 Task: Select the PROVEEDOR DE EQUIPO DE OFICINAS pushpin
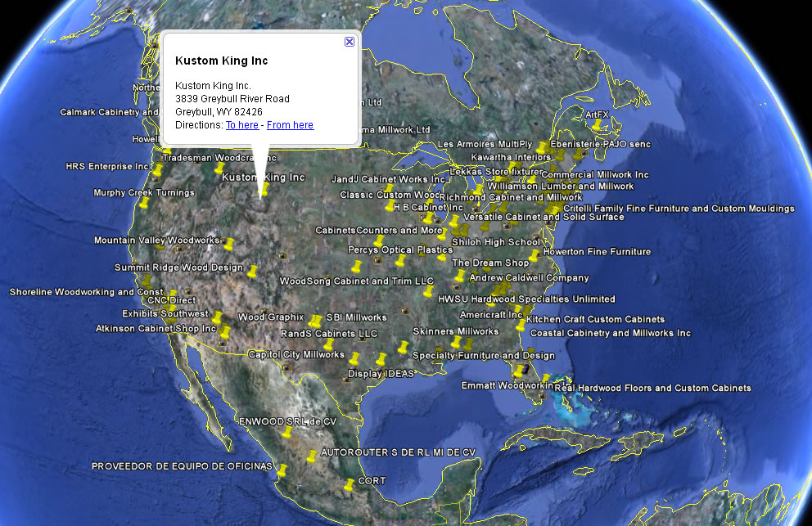[x=282, y=470]
